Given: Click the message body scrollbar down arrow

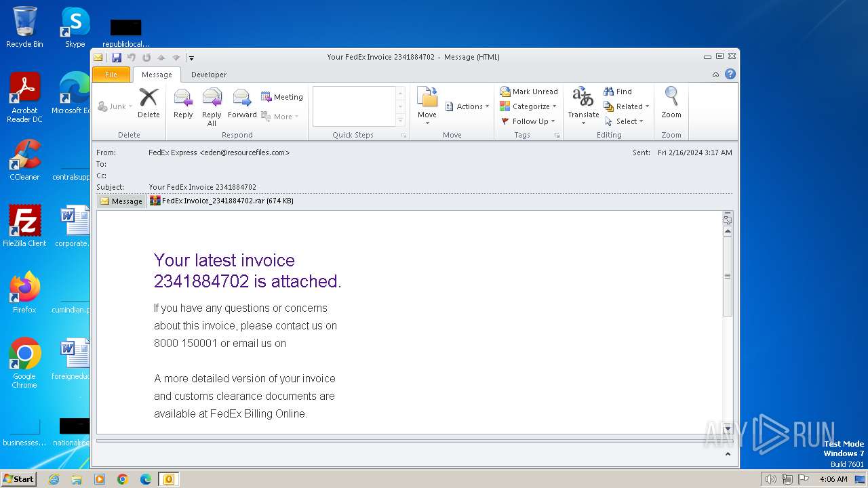Looking at the screenshot, I should 728,428.
